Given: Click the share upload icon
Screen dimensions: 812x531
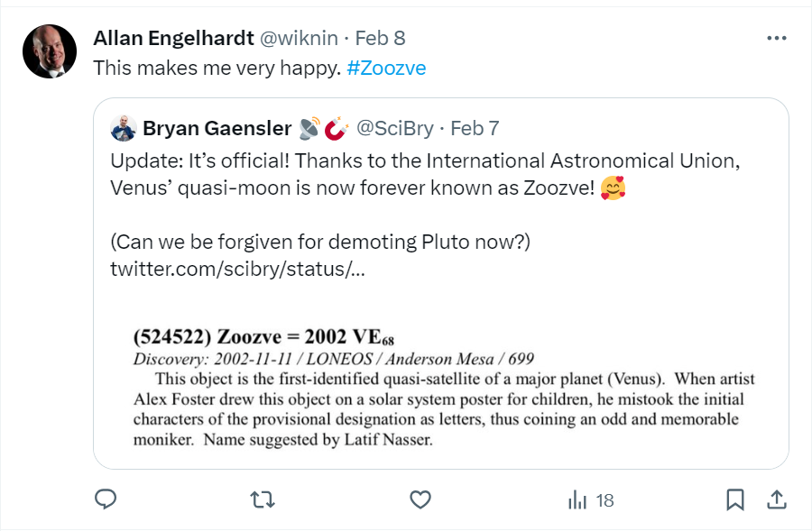Looking at the screenshot, I should (x=775, y=499).
